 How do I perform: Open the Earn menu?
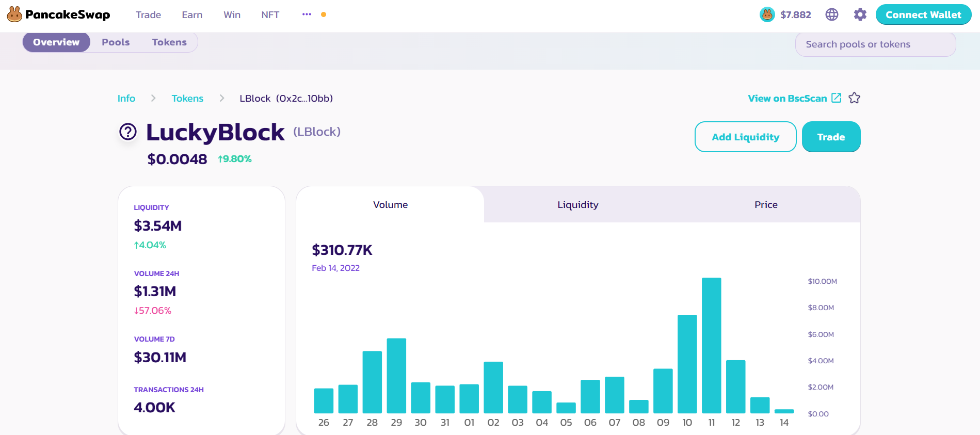[192, 15]
